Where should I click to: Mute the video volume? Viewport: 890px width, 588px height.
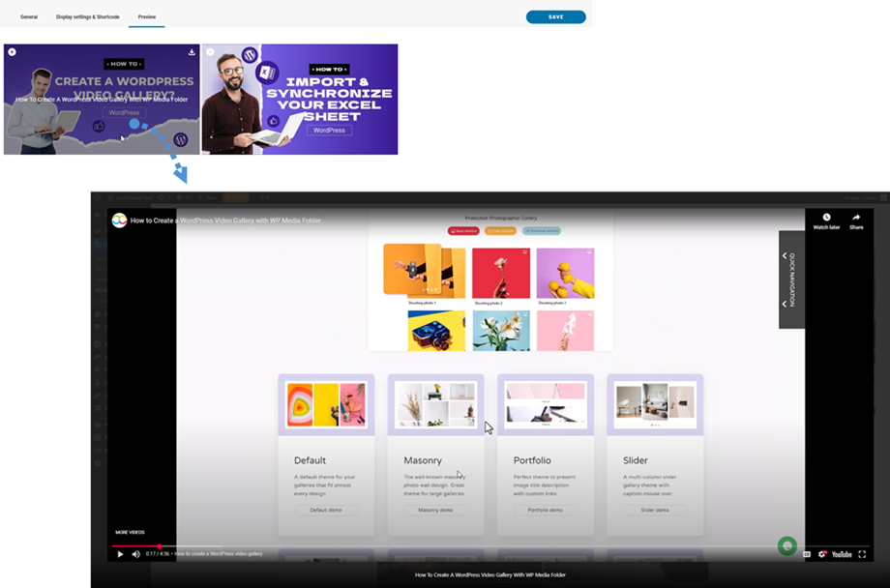point(135,554)
